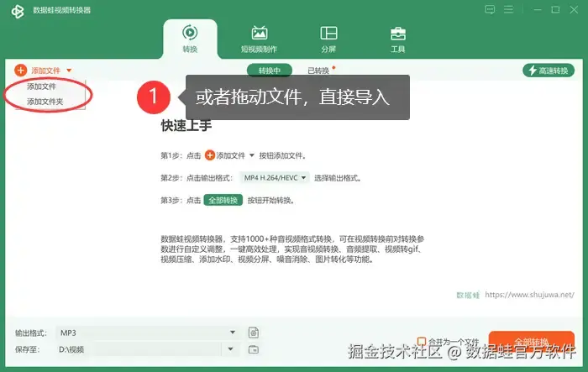Viewport: 588px width, 372px height.
Task: Maximize the converter window
Action: 555,10
